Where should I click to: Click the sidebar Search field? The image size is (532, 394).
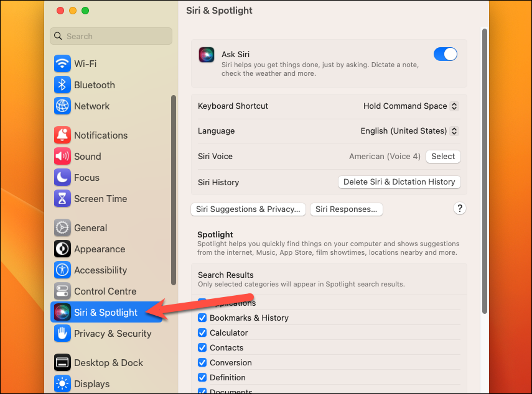pyautogui.click(x=111, y=36)
